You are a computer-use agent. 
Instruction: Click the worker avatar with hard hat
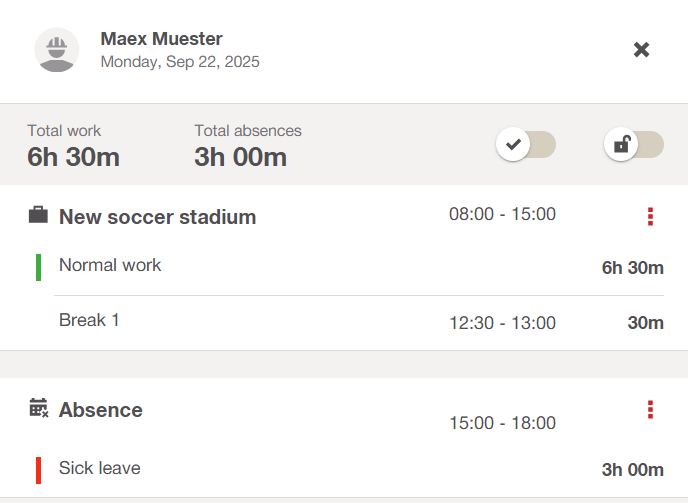pos(57,50)
